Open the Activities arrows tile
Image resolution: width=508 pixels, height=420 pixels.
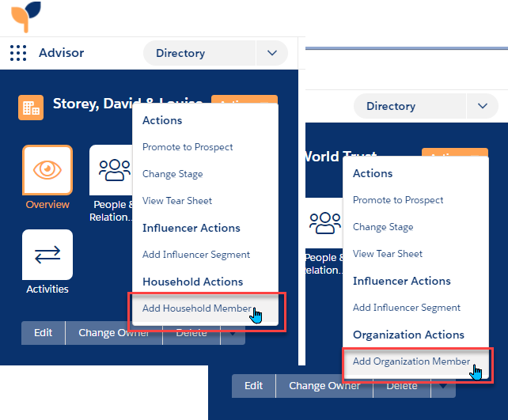(x=47, y=255)
